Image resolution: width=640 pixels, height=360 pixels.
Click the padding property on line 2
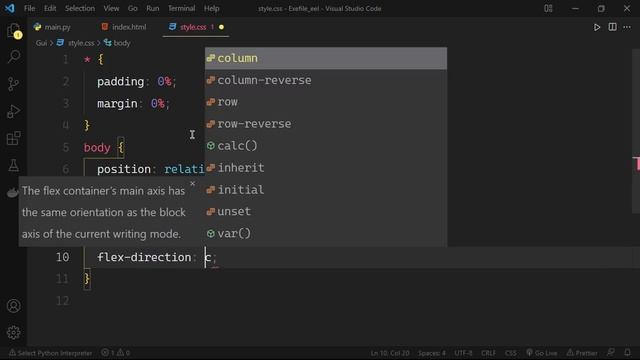tap(120, 82)
